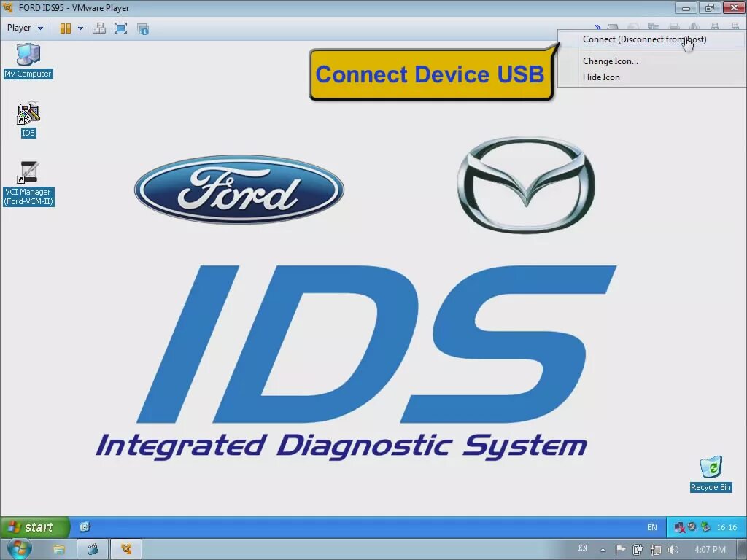The width and height of the screenshot is (747, 560).
Task: Expand the power options dropdown arrow
Action: click(x=80, y=28)
